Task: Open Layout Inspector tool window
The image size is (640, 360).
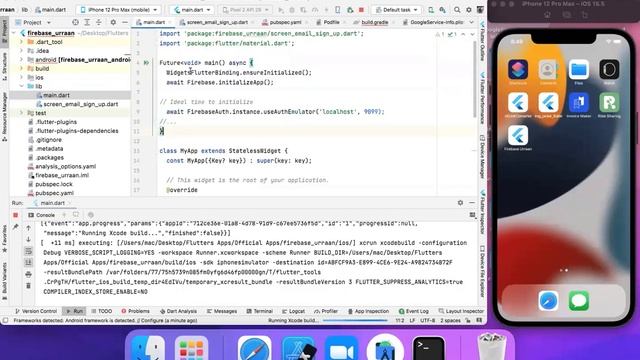Action: (461, 311)
